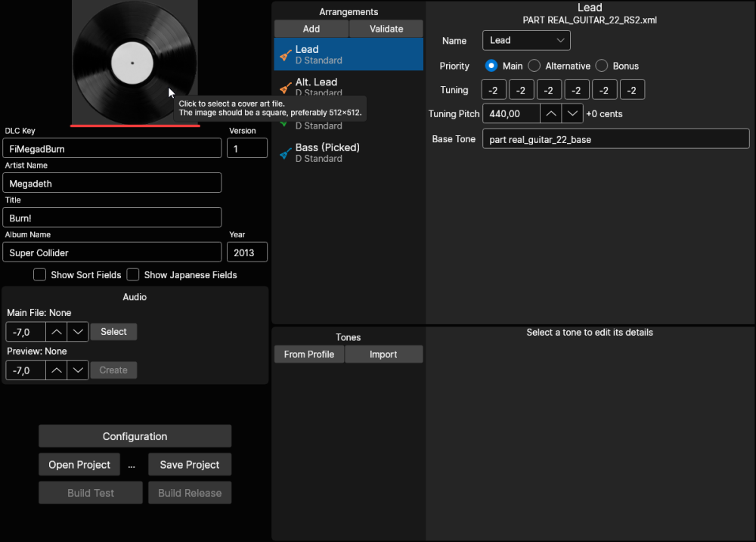Decrease preview volume with down arrow
756x542 pixels.
(78, 370)
